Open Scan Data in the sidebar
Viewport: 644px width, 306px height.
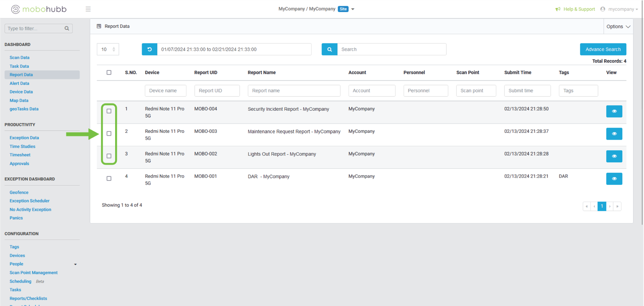[19, 58]
